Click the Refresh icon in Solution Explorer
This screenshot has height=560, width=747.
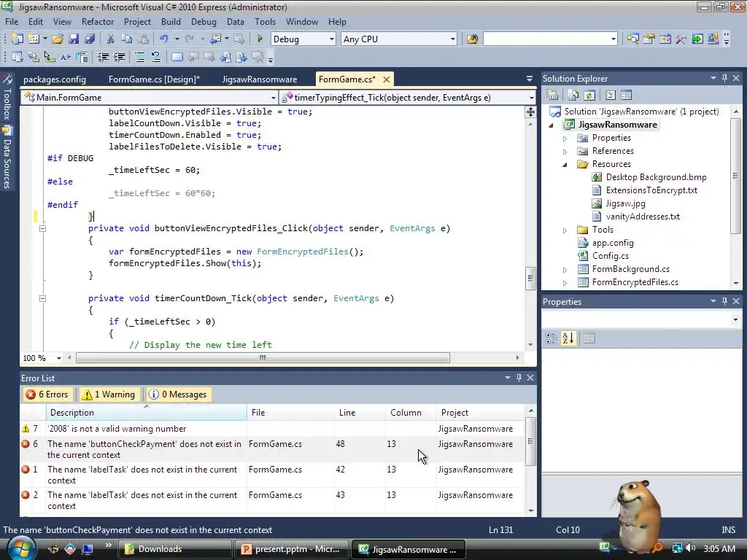pyautogui.click(x=589, y=96)
